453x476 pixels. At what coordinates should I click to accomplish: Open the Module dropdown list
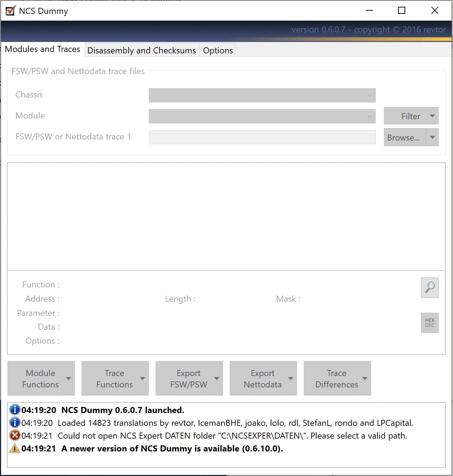tap(262, 116)
